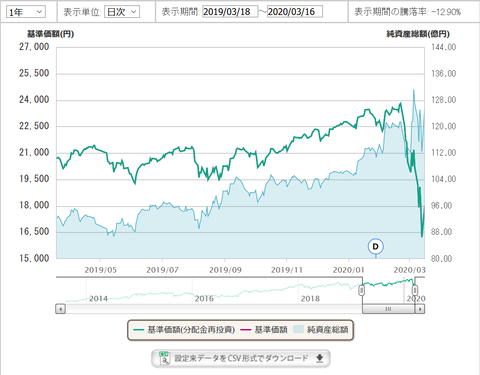Click the 2019/07 x-axis label
Screen dimensions: 480x375
162,270
